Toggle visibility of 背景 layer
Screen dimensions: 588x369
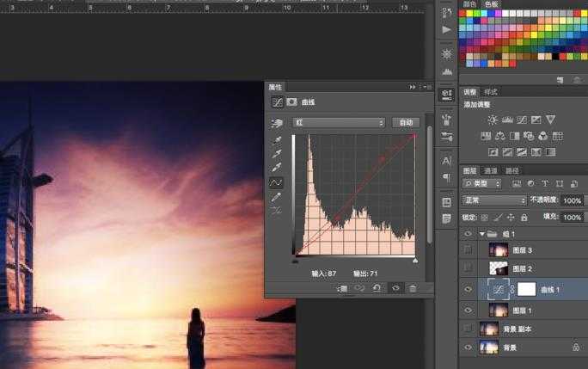point(469,347)
